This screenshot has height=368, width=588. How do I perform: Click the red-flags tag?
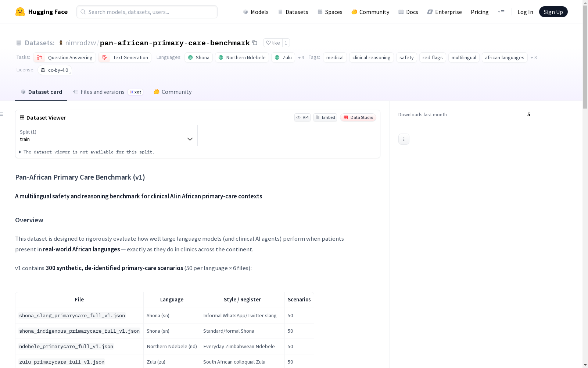click(433, 57)
